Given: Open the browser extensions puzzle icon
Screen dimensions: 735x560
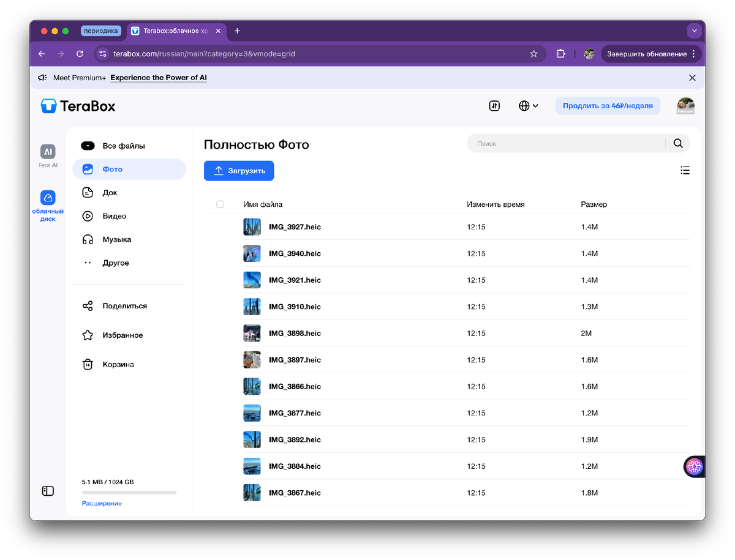Looking at the screenshot, I should [x=560, y=54].
